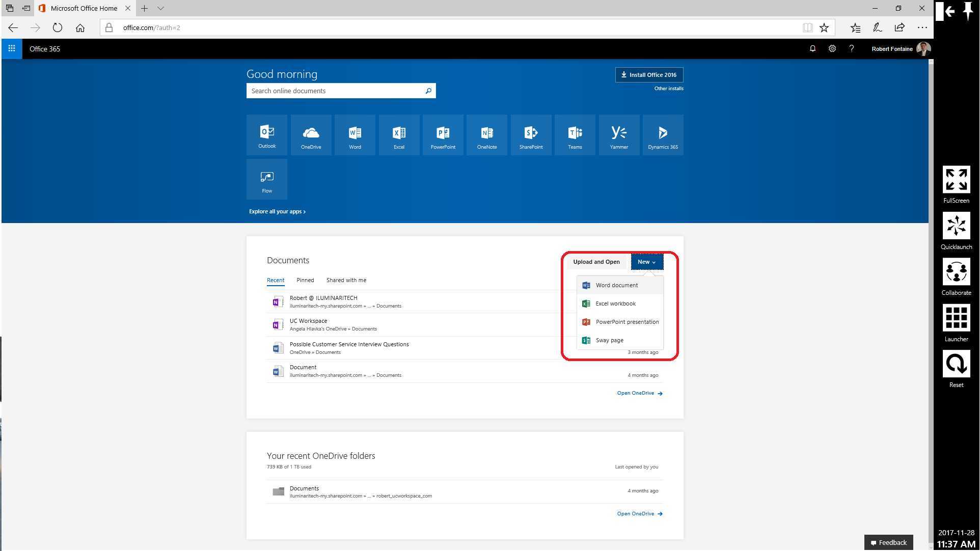
Task: Click Install Office 2016 button
Action: (649, 75)
